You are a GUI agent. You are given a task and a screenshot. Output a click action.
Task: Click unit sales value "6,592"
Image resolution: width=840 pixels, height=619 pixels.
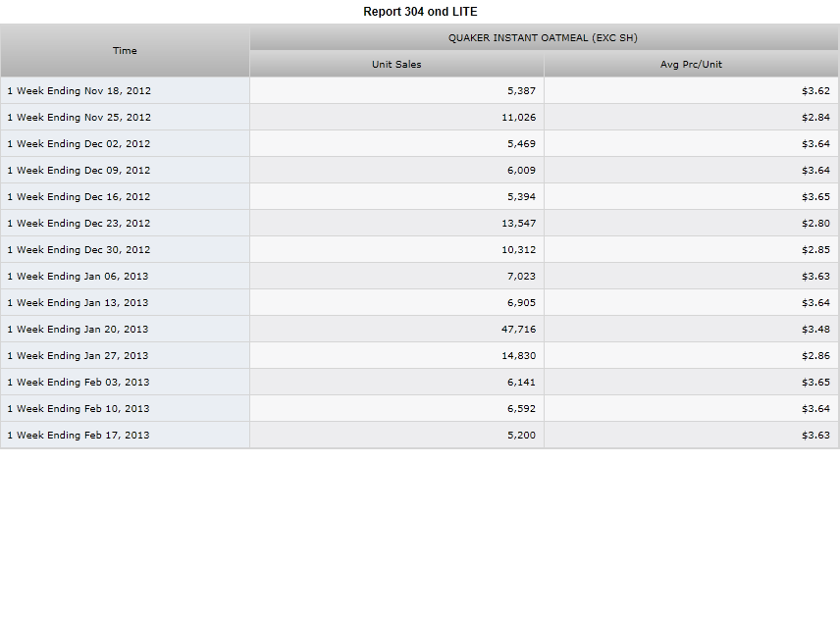(521, 408)
